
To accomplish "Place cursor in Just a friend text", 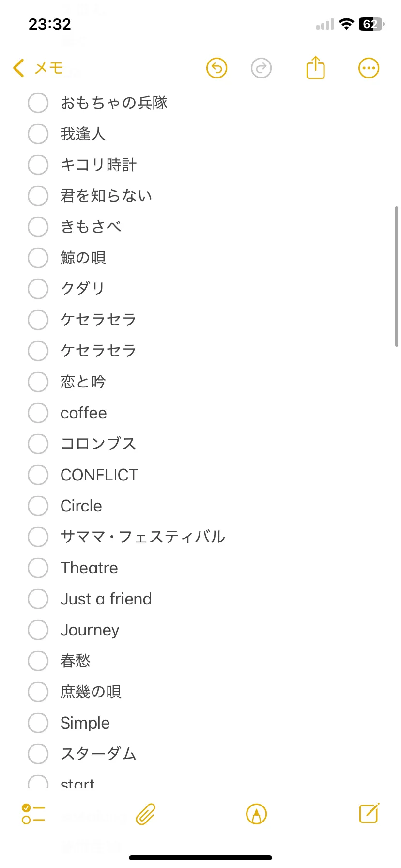I will tap(106, 599).
